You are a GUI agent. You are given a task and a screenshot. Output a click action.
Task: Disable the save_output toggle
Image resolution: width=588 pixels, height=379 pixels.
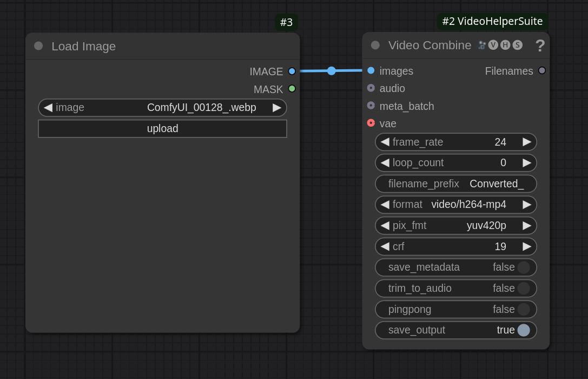point(523,330)
